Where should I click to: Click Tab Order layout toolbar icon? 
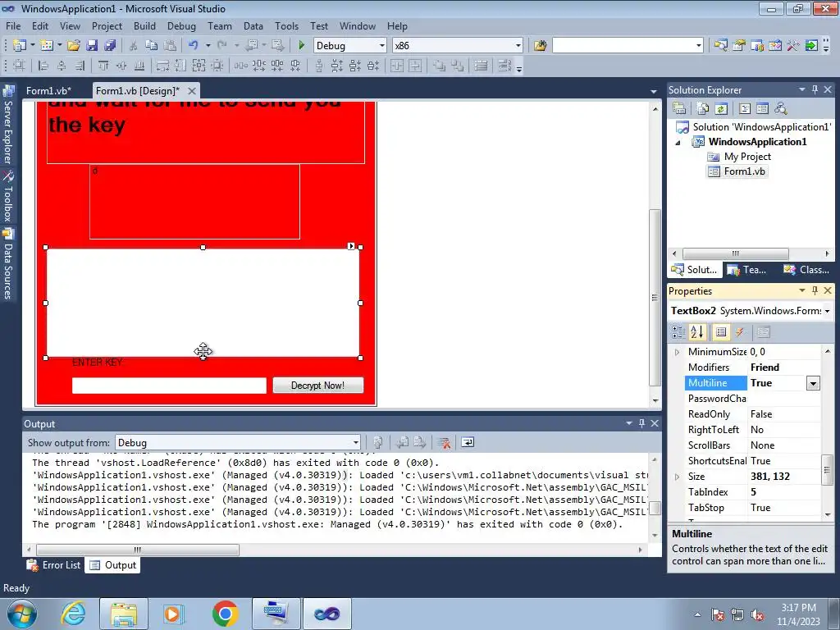coord(504,66)
